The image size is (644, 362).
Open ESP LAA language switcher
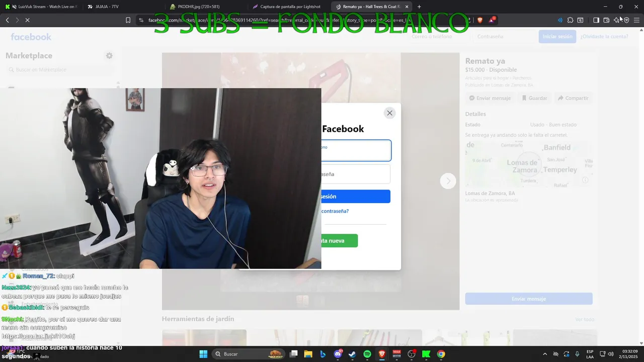[590, 354]
